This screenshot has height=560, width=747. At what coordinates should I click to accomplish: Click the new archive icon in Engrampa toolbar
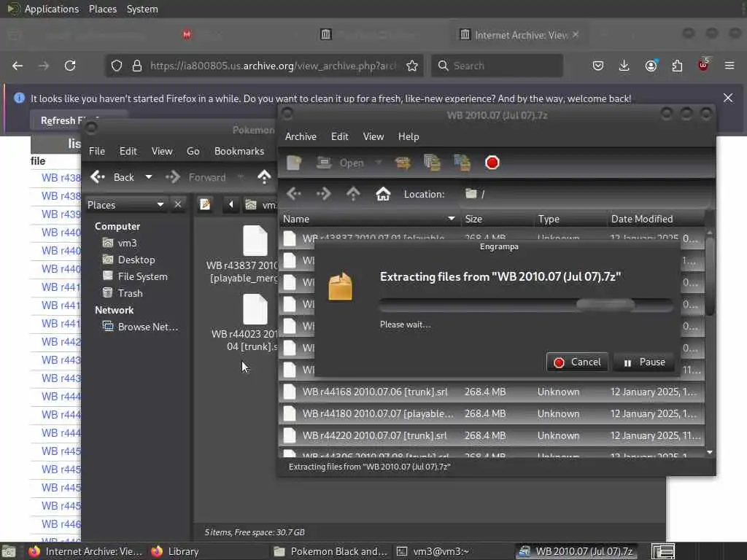pos(294,163)
